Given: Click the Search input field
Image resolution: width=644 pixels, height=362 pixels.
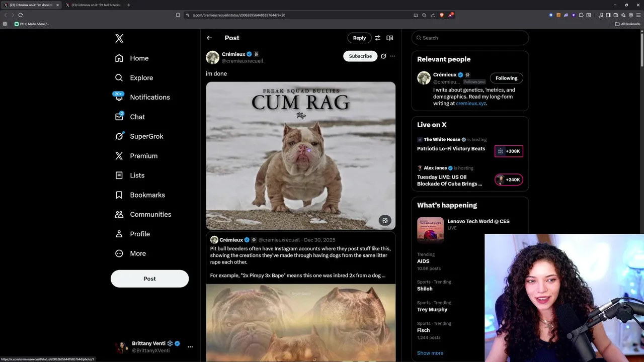Looking at the screenshot, I should [x=470, y=38].
